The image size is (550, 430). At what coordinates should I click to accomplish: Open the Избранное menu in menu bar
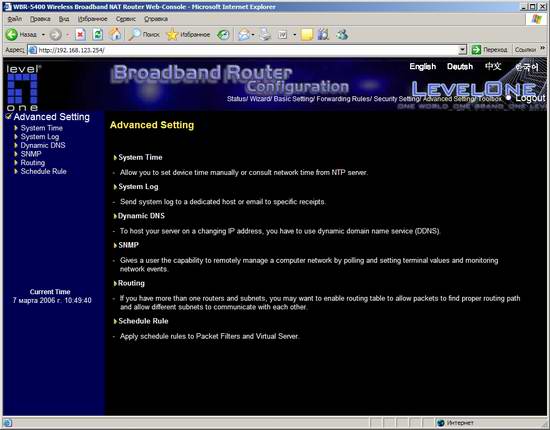93,19
